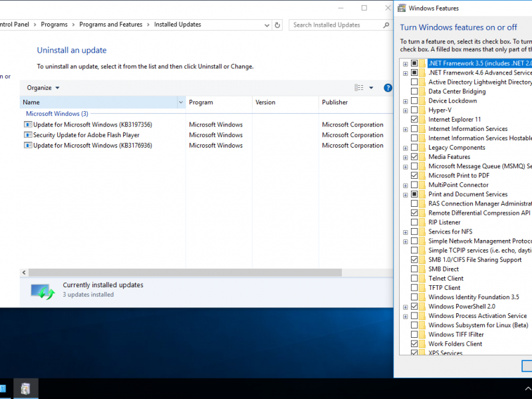This screenshot has width=532, height=399.
Task: Uncheck Microsoft Print to PDF
Action: click(414, 176)
